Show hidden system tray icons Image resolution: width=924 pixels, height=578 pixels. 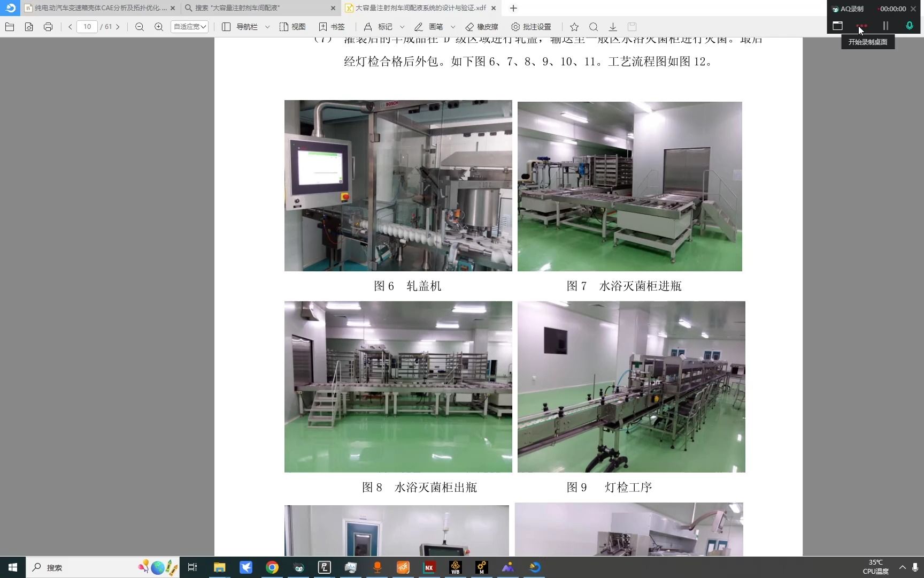click(903, 567)
